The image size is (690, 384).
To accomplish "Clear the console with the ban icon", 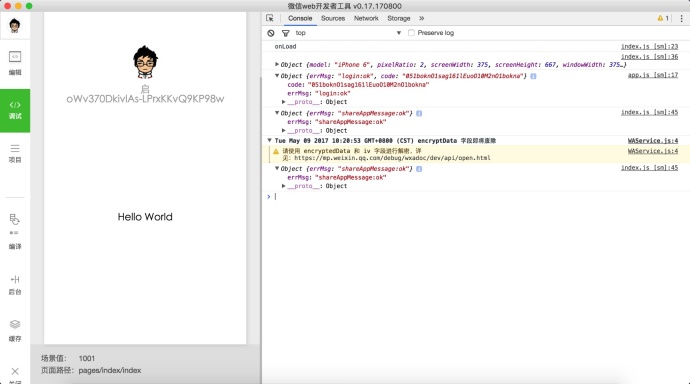I will pyautogui.click(x=271, y=33).
